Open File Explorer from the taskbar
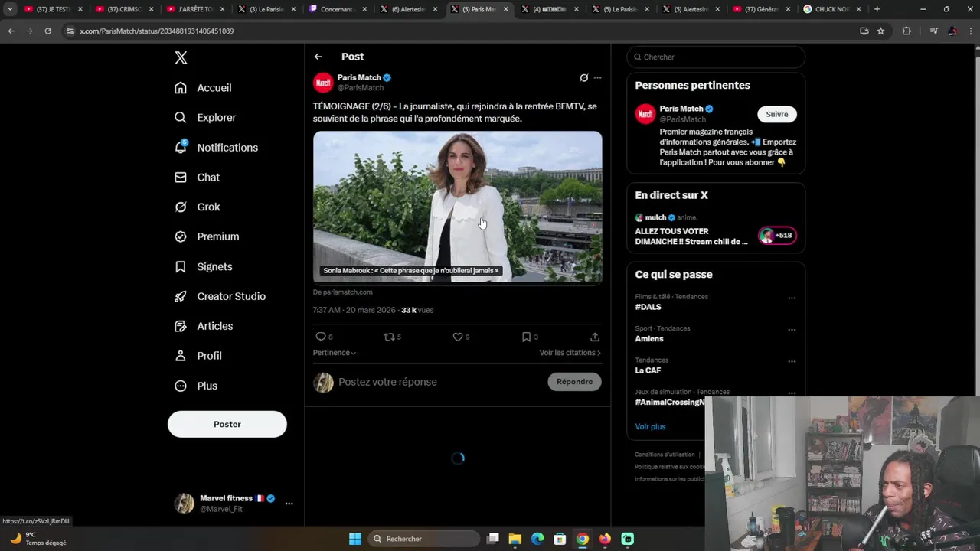Viewport: 980px width, 551px height. coord(515,539)
